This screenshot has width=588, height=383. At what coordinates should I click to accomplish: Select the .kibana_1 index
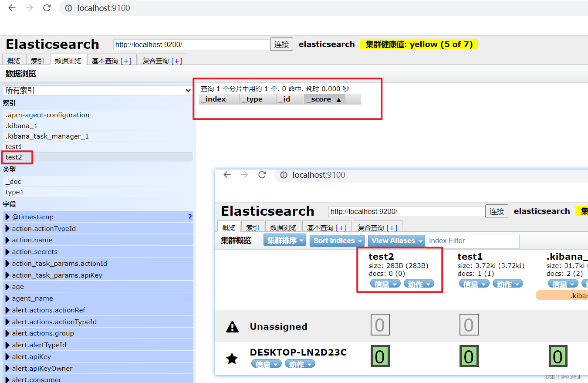(x=98, y=125)
